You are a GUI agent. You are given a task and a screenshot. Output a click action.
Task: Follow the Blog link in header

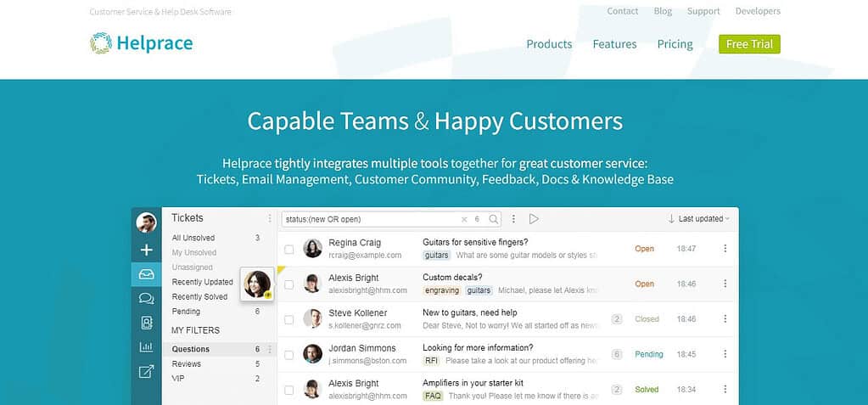click(x=663, y=11)
